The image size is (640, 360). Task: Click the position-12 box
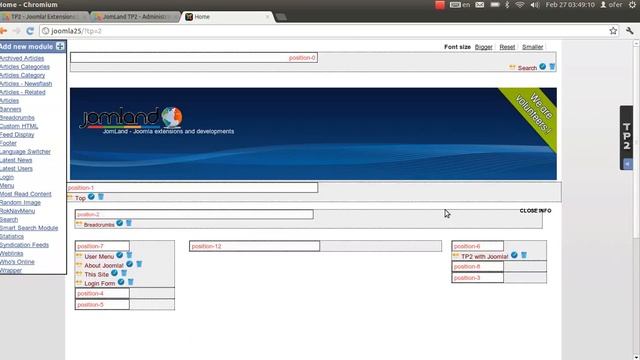click(x=254, y=246)
